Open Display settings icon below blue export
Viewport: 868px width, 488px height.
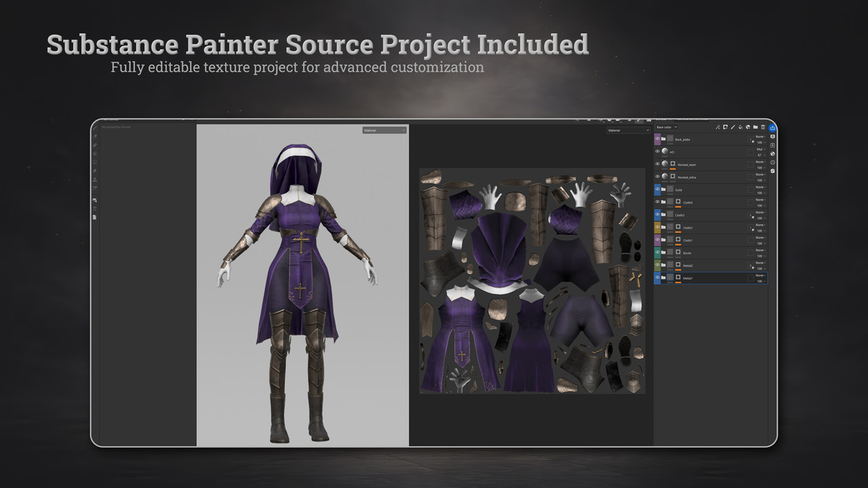click(772, 137)
